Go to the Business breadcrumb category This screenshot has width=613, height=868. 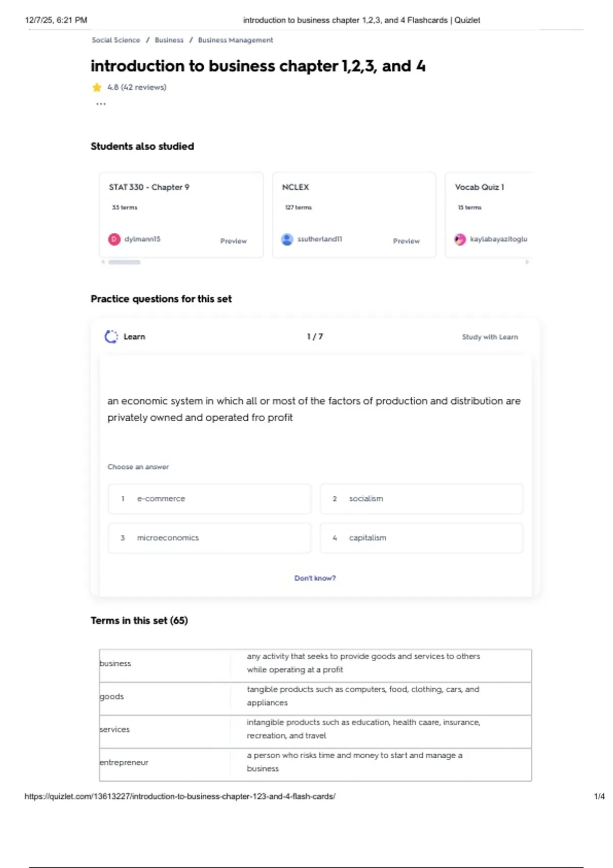[x=169, y=40]
